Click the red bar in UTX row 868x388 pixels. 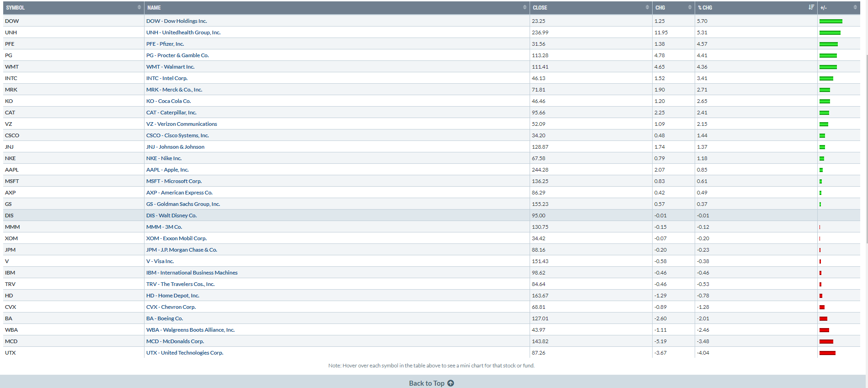tap(827, 353)
